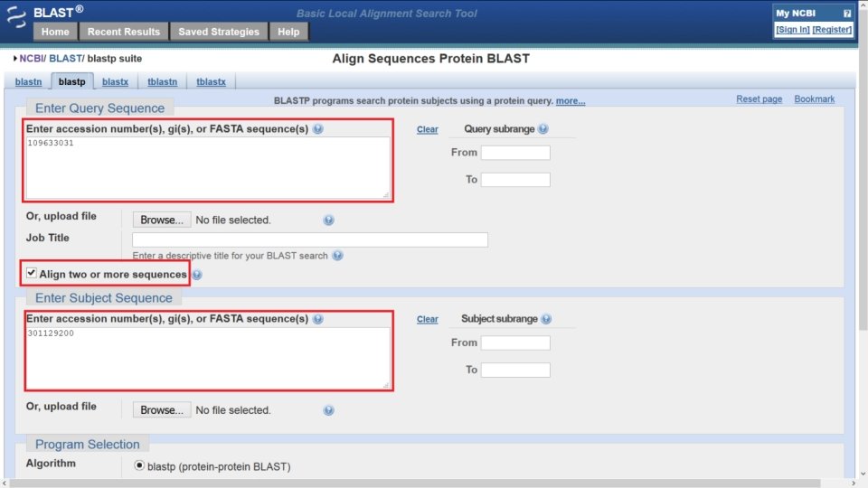Open Saved Strategies menu tab

[219, 32]
